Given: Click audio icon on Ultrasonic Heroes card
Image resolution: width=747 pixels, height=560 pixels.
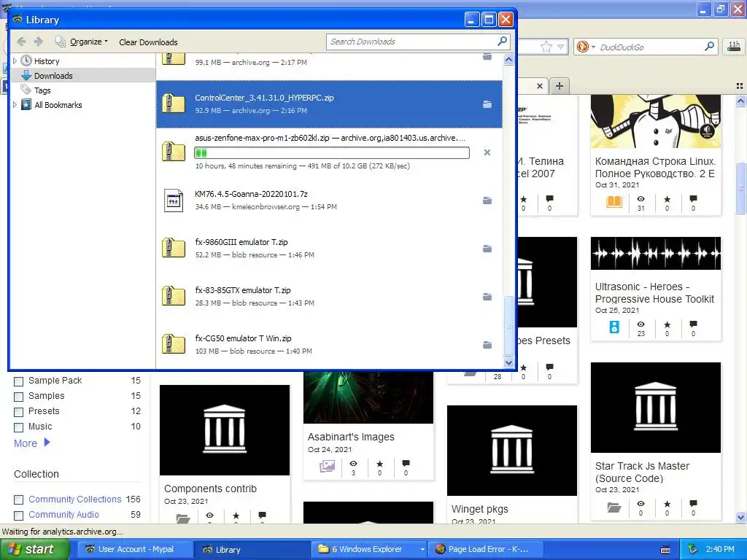Looking at the screenshot, I should coord(614,327).
